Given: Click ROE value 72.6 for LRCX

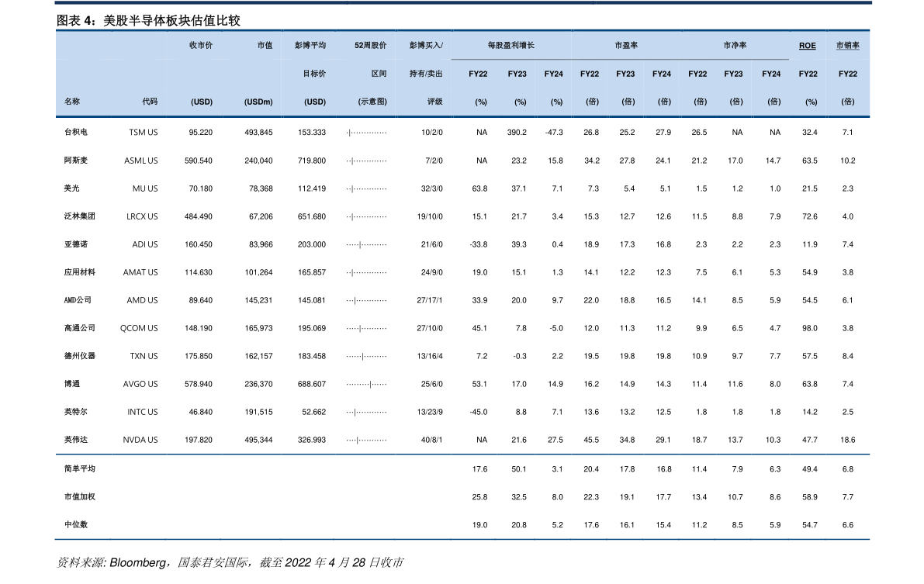Looking at the screenshot, I should pyautogui.click(x=810, y=217).
